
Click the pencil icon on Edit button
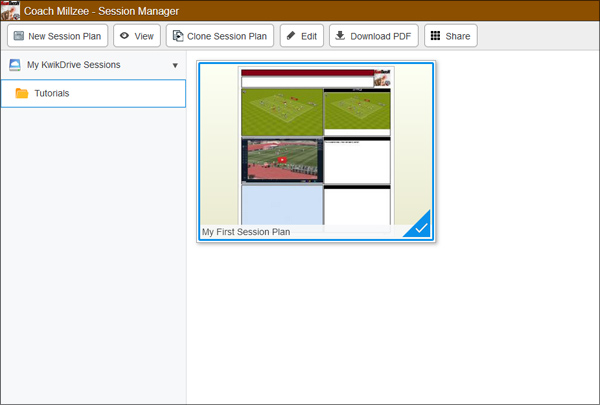[290, 36]
